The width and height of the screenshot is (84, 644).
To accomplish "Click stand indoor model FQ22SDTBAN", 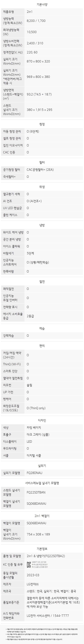I will coord(36,492).
